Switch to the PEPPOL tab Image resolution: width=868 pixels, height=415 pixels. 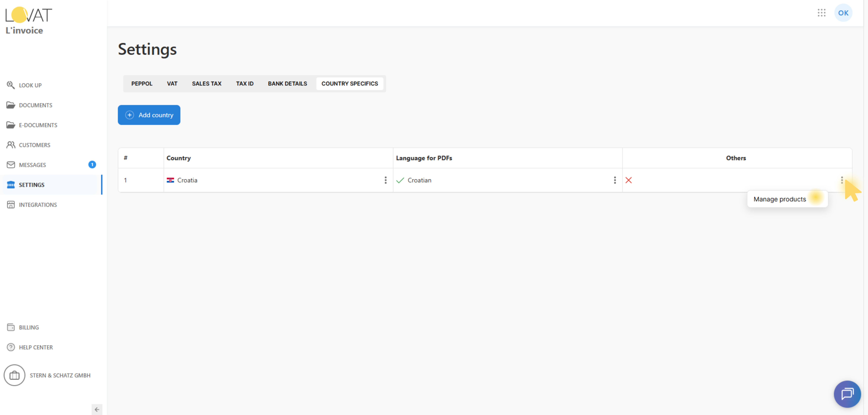tap(141, 83)
